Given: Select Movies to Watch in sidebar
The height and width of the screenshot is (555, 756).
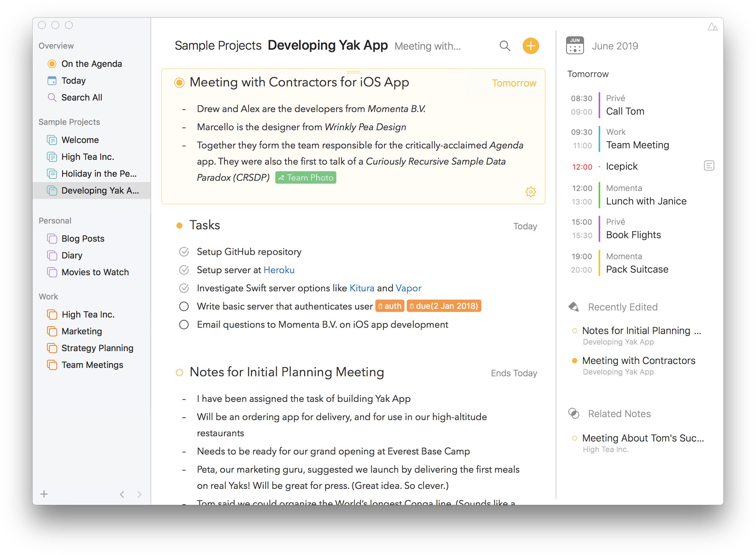Looking at the screenshot, I should pyautogui.click(x=91, y=272).
